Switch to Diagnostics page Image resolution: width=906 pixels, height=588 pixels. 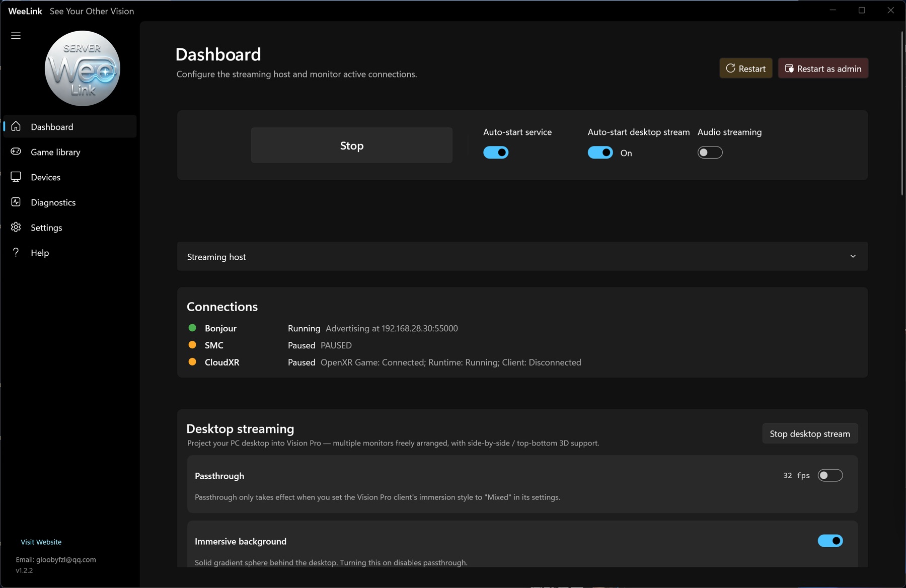[70, 202]
